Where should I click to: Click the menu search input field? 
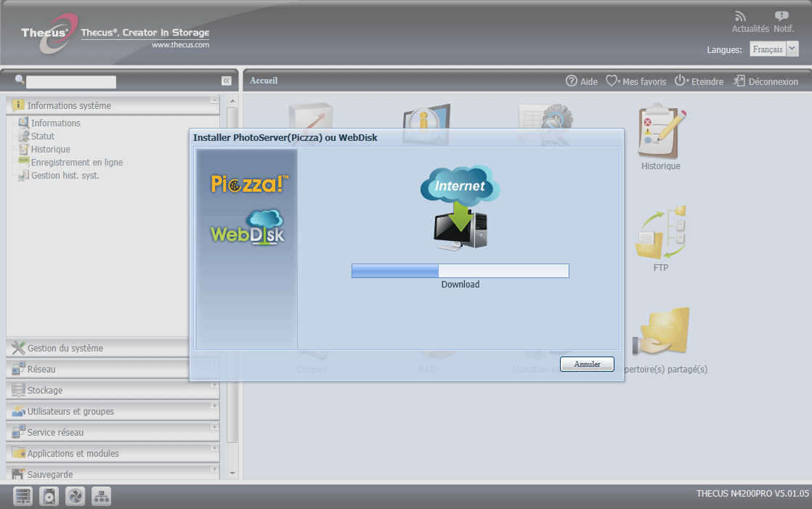click(x=71, y=82)
